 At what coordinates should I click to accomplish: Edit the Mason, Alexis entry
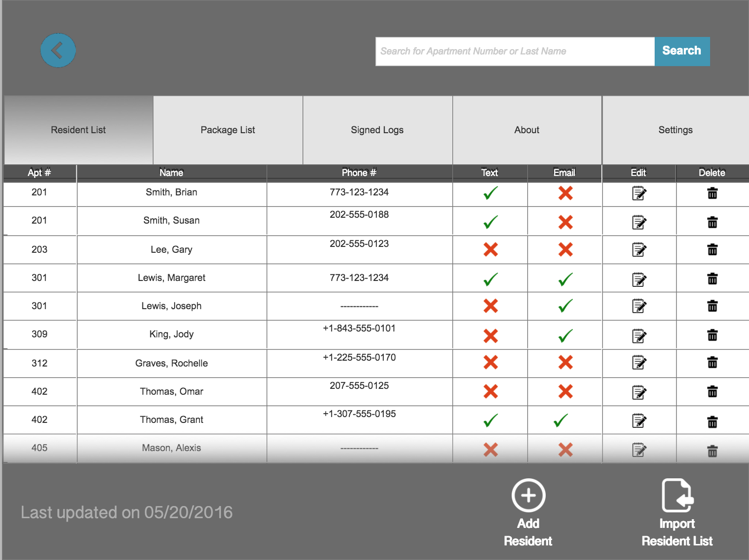point(639,450)
